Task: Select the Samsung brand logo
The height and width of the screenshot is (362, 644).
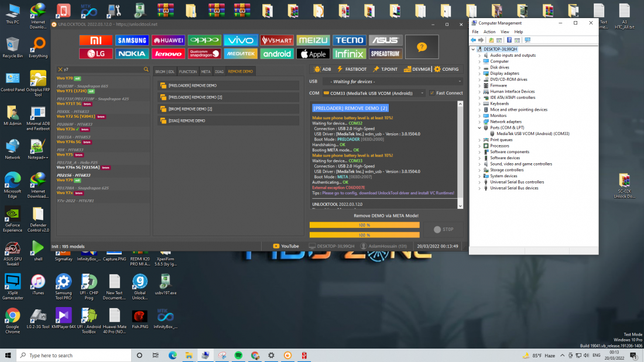Action: coord(132,40)
